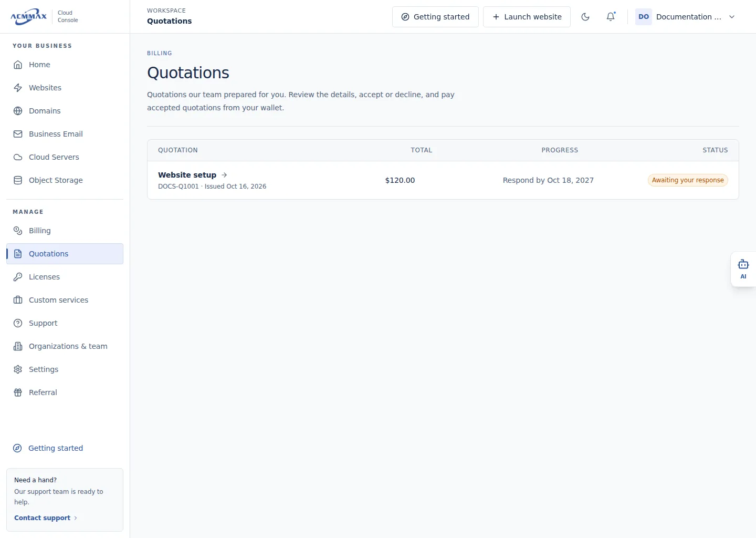Click the Settings gear icon

point(18,369)
